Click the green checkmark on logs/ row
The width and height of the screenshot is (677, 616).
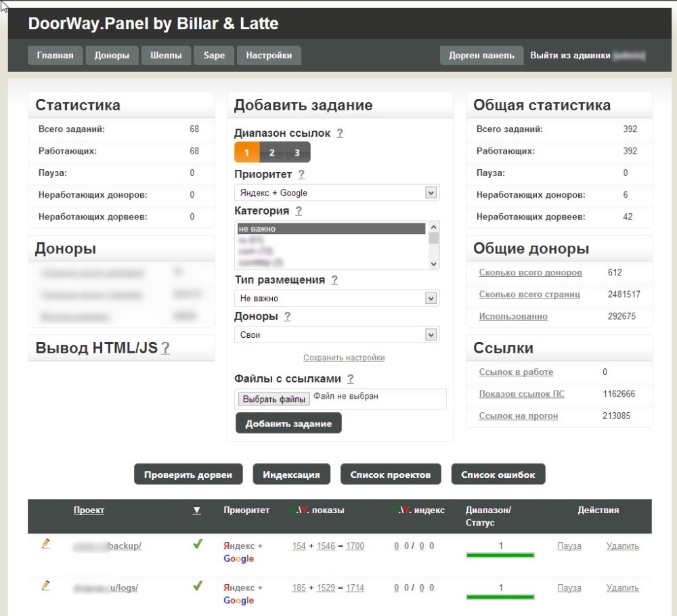pyautogui.click(x=197, y=586)
